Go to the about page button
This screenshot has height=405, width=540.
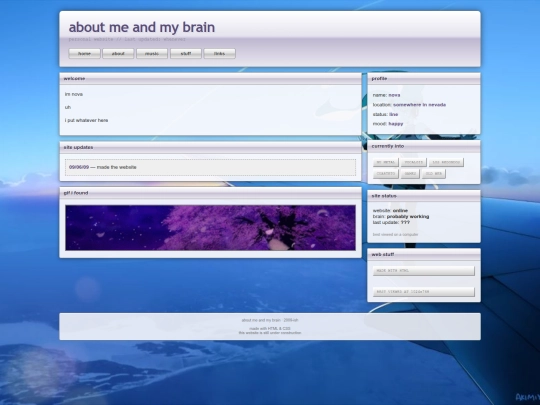118,53
